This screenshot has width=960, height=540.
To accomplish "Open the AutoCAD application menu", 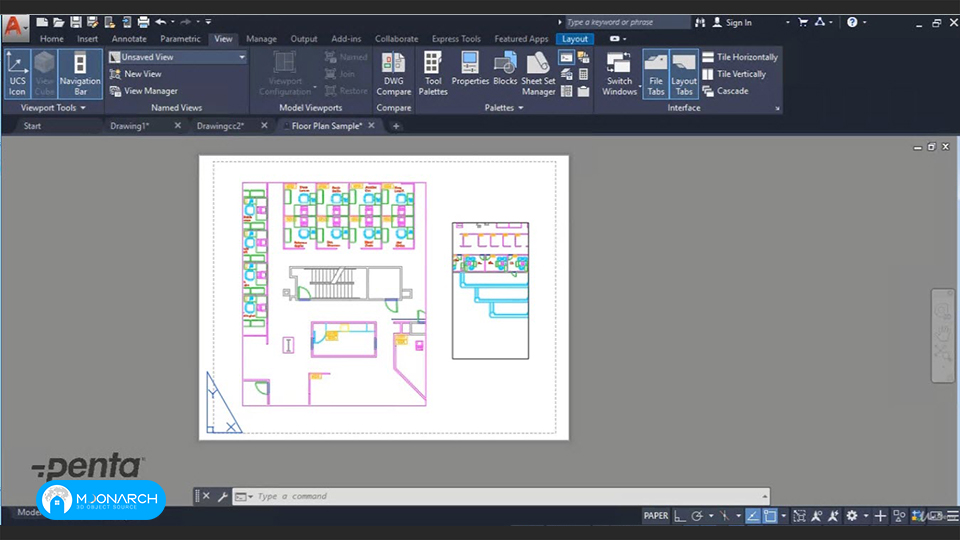I will [15, 27].
